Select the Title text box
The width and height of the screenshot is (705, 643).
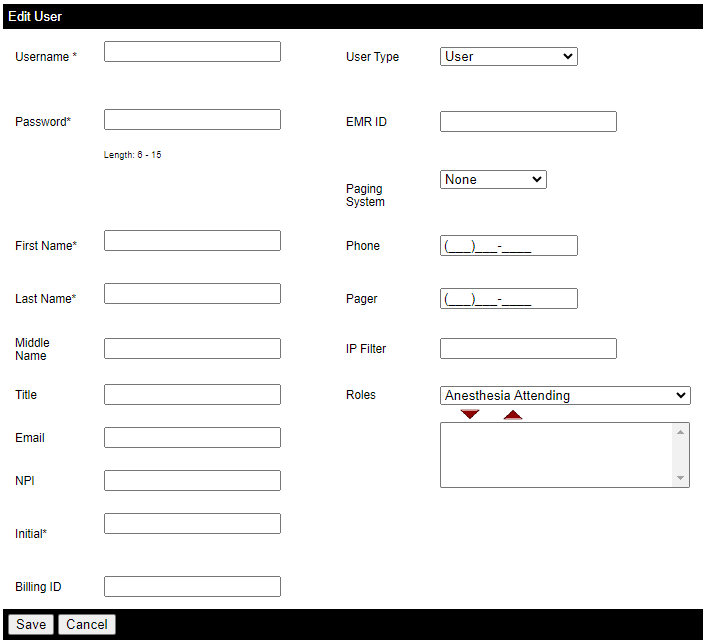coord(192,394)
